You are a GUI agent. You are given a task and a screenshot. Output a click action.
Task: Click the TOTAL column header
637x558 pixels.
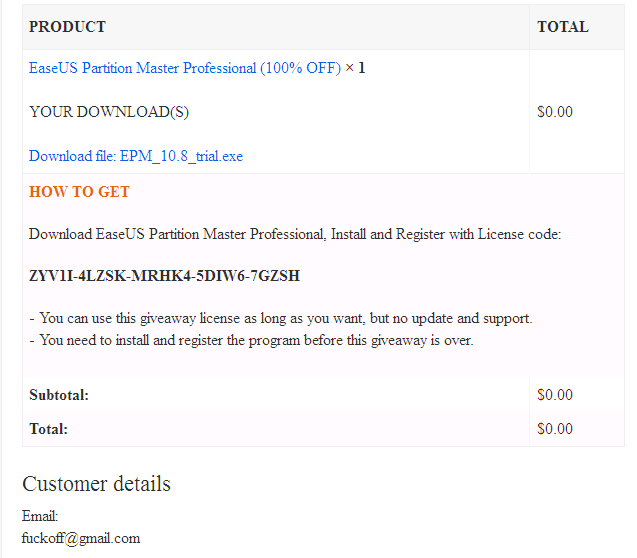563,27
